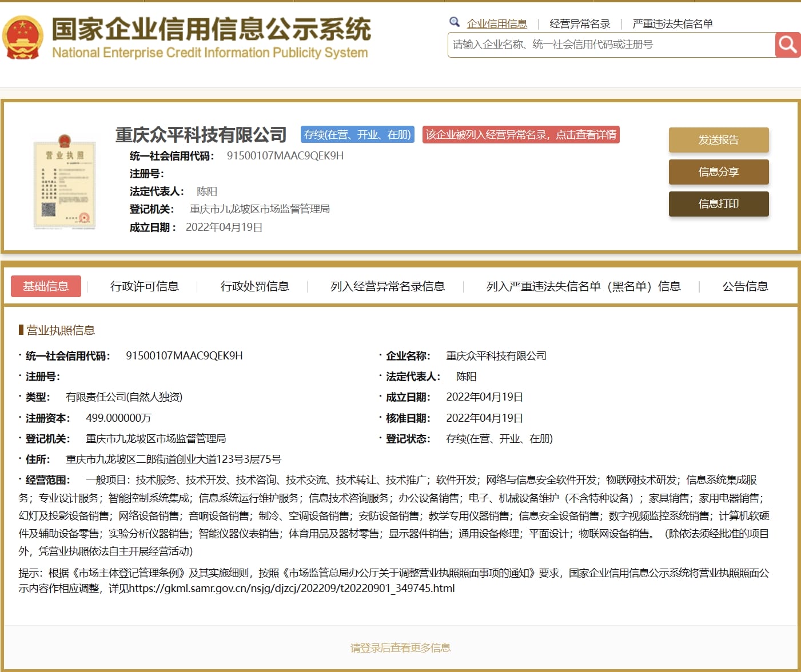Click the orange search magnifier button

pyautogui.click(x=787, y=45)
